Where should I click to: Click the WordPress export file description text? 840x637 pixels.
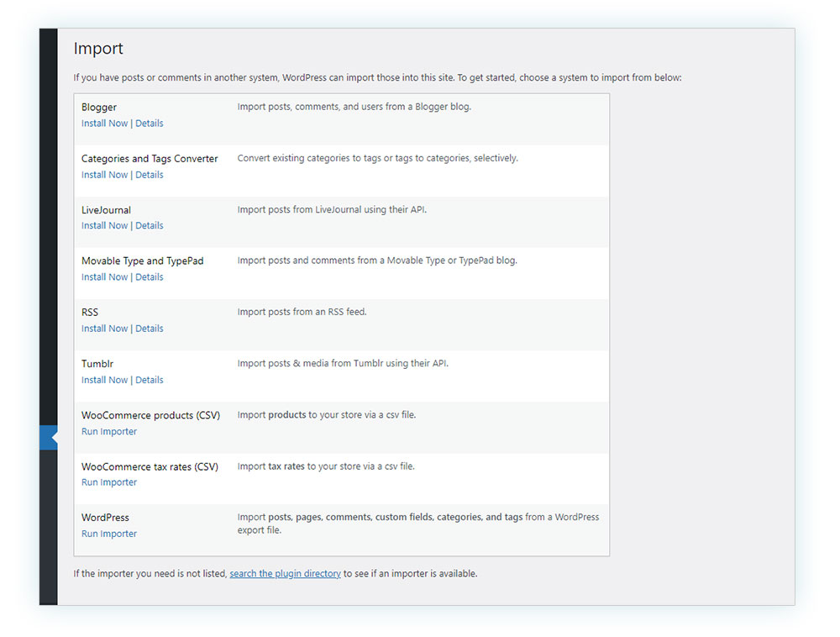point(418,524)
